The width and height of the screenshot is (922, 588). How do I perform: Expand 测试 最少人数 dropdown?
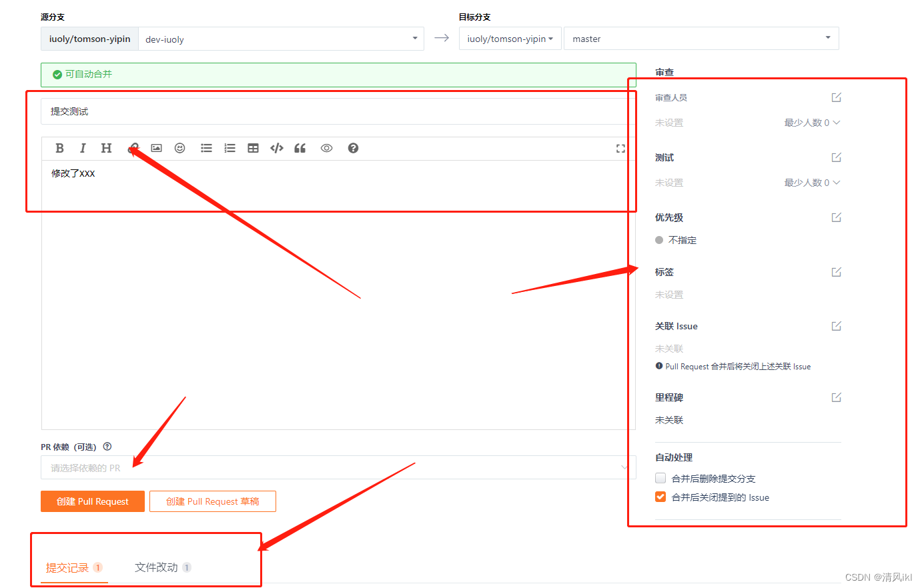[x=812, y=183]
